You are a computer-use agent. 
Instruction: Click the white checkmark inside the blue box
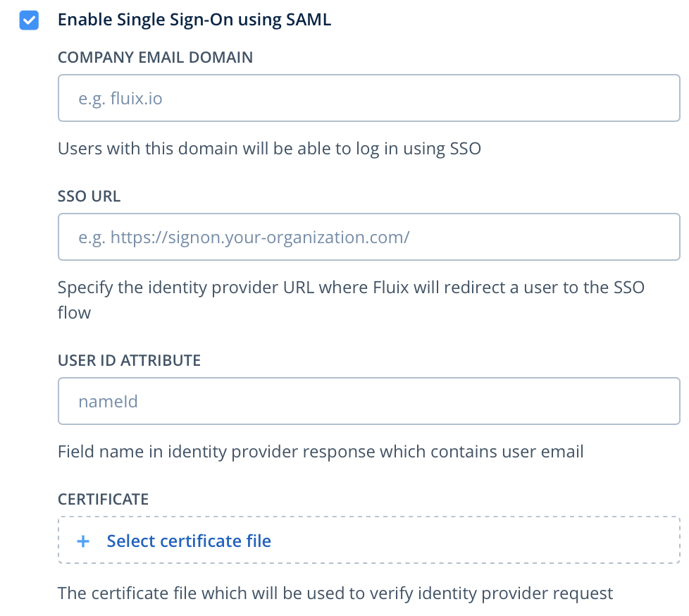[29, 20]
